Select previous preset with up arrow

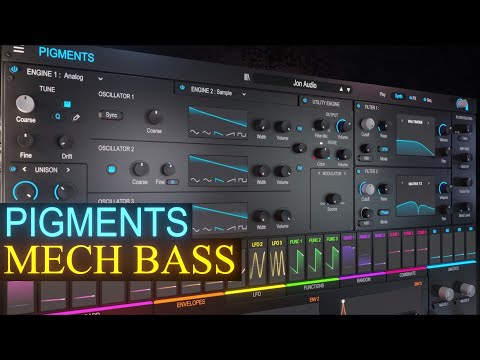coord(341,89)
